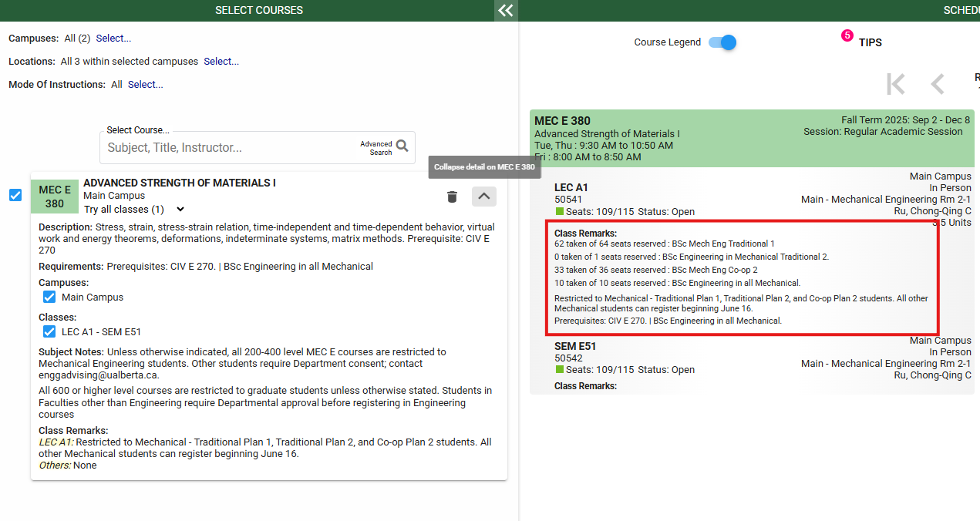
Task: Uncheck the MEC E 380 course checkbox
Action: [x=15, y=195]
